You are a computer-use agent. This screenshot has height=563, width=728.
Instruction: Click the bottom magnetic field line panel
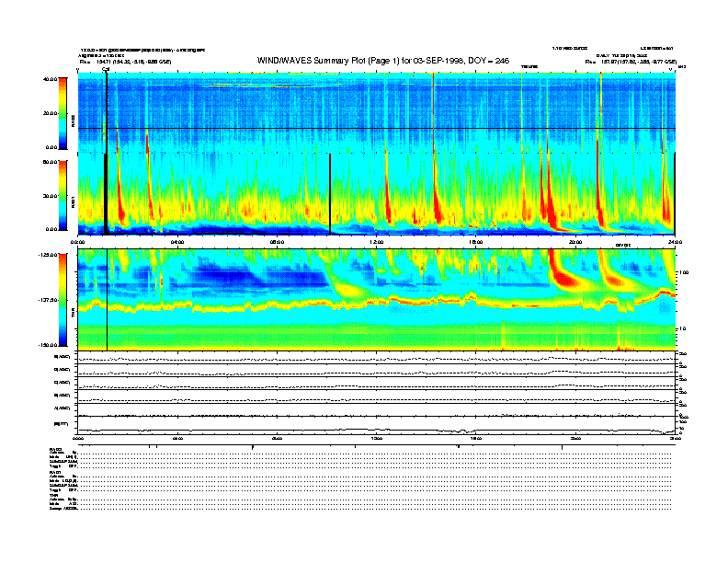coord(377,426)
